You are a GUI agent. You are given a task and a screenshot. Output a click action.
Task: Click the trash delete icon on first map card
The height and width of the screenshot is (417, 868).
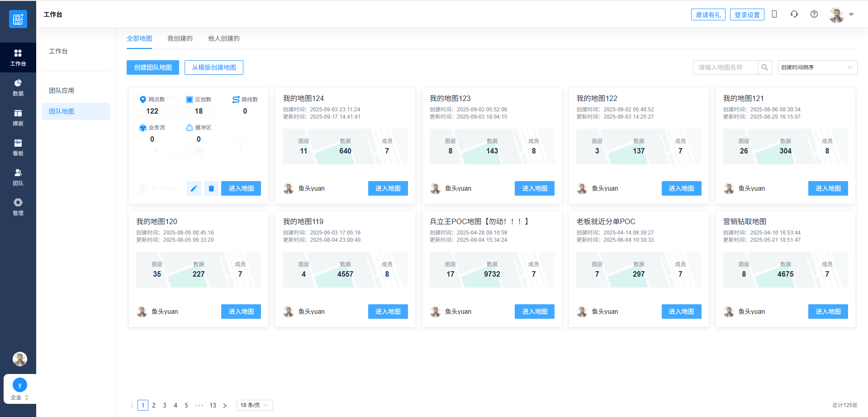(211, 188)
